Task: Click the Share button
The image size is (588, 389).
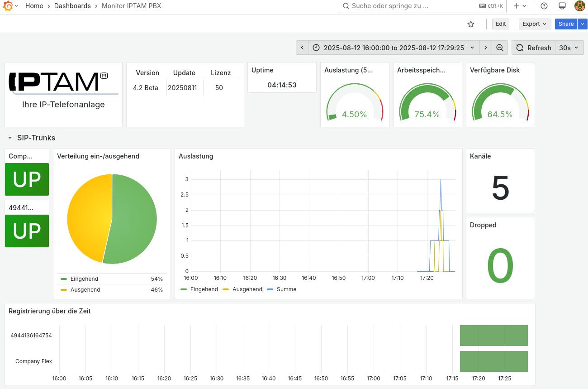Action: tap(566, 24)
